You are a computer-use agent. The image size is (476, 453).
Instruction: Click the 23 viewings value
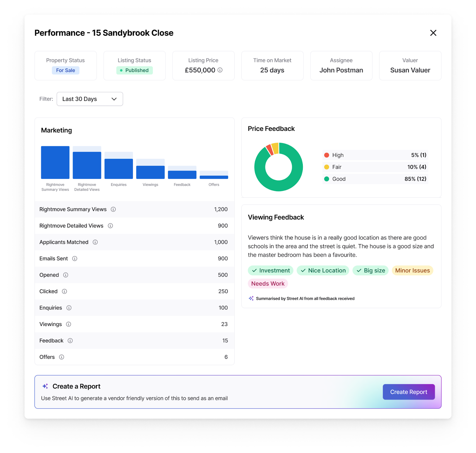click(x=224, y=324)
